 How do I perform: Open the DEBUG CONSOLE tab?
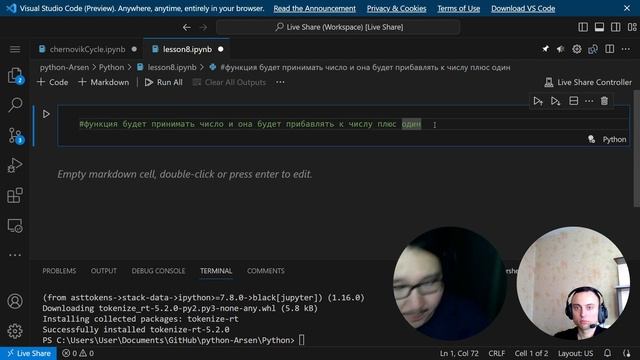tap(158, 271)
